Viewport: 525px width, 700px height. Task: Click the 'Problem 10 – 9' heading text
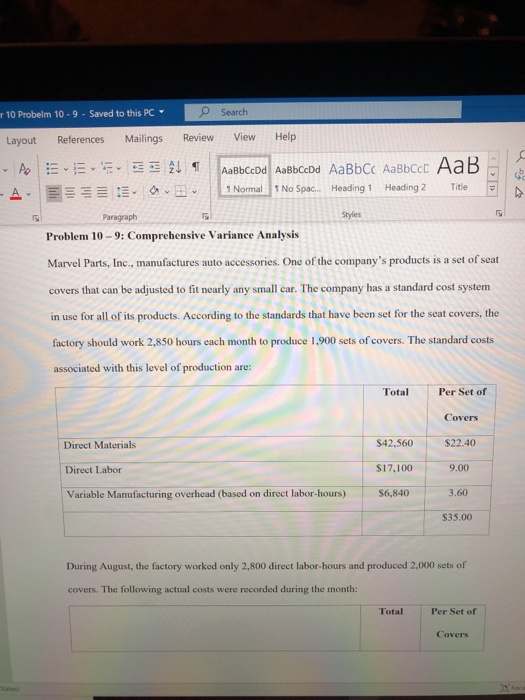(172, 235)
